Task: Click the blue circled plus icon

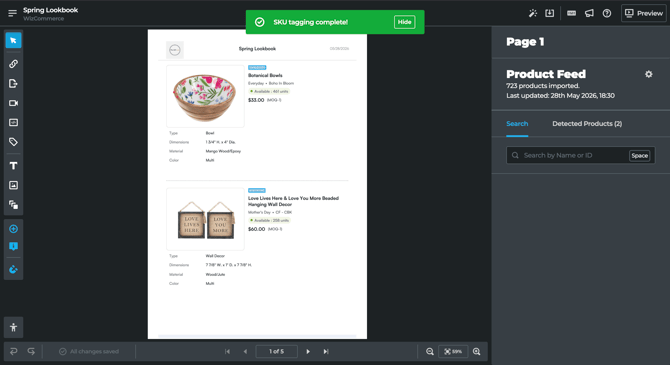Action: tap(13, 229)
